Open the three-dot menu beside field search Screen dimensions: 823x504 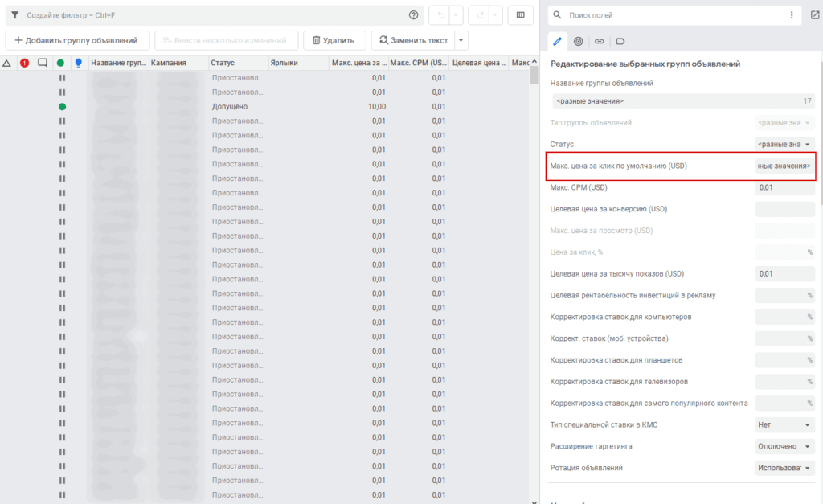pyautogui.click(x=792, y=15)
